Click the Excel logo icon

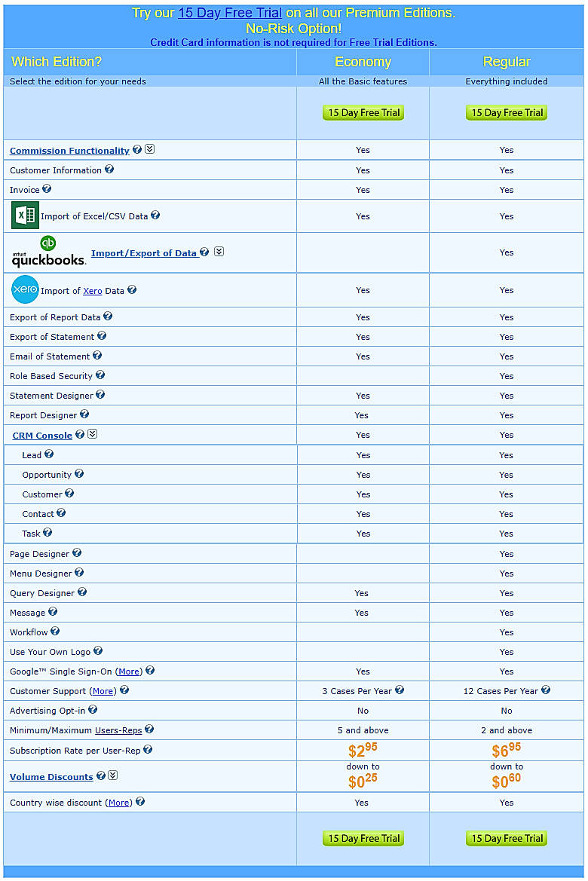pos(26,216)
